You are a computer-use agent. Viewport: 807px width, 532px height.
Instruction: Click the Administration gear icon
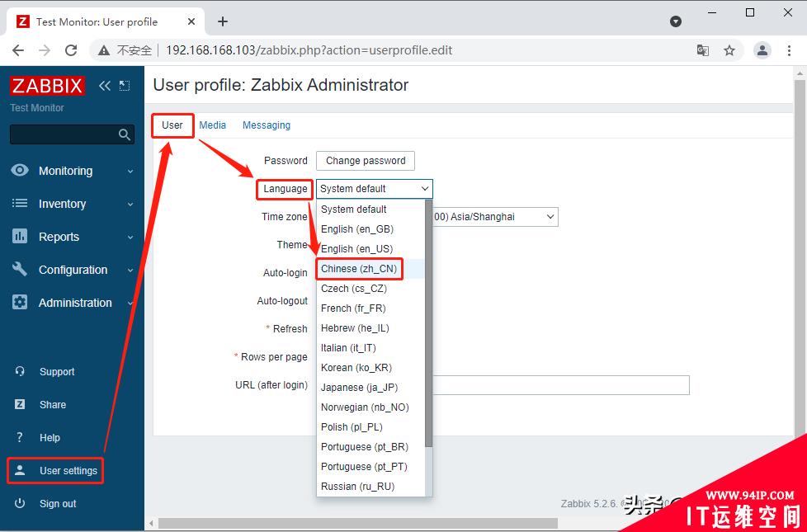[20, 302]
